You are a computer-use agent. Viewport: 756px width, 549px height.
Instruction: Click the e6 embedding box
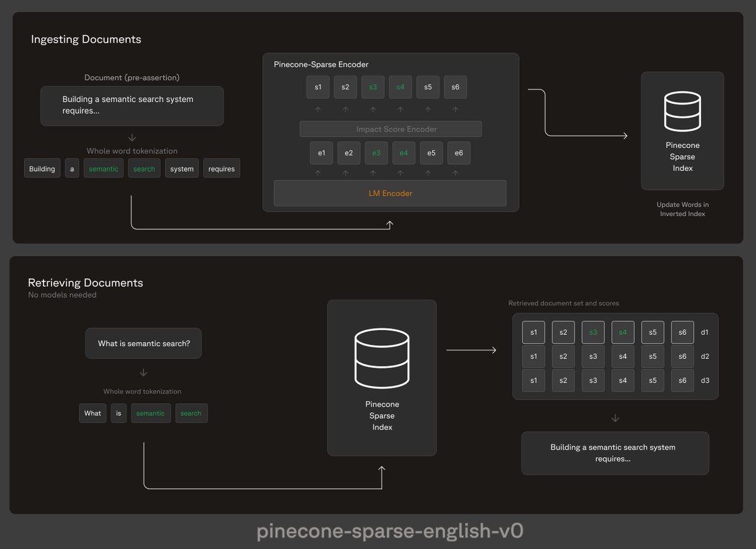(x=459, y=153)
